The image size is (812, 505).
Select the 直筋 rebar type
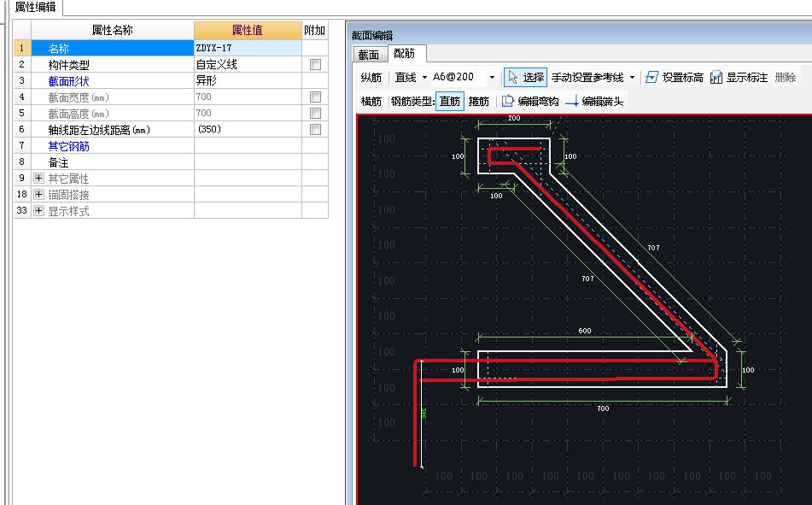(449, 101)
